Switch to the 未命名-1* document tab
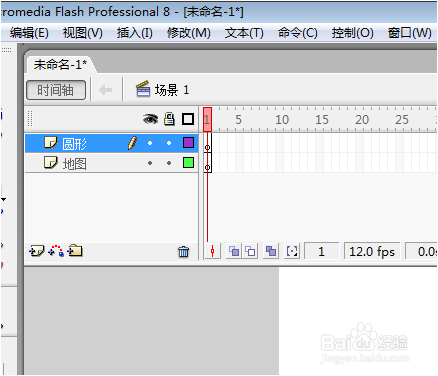438x376 pixels. click(x=60, y=64)
